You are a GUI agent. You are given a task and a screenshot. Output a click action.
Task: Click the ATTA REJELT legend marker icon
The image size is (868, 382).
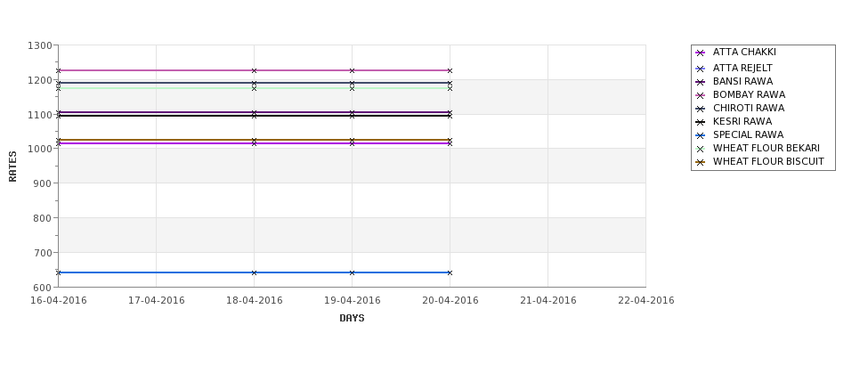[701, 69]
